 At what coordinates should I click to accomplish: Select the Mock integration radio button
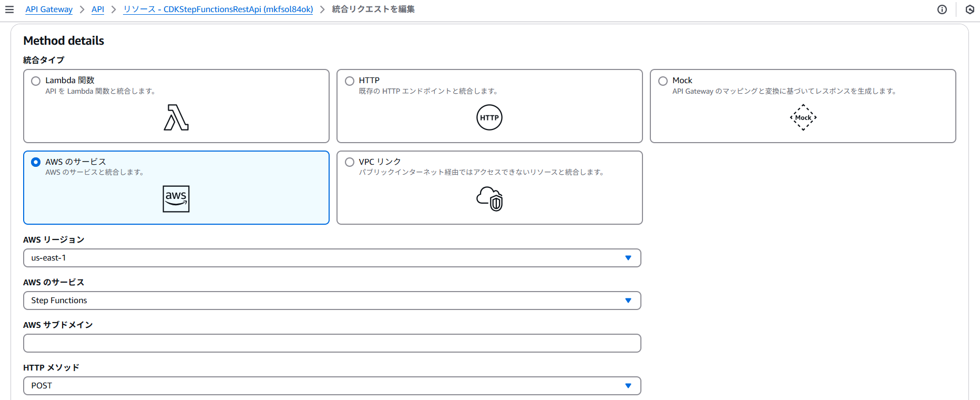coord(663,81)
